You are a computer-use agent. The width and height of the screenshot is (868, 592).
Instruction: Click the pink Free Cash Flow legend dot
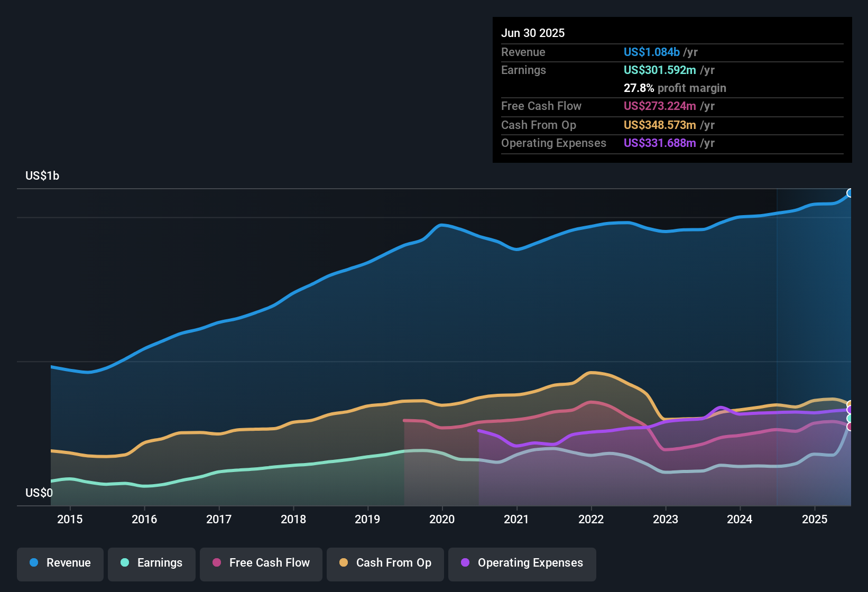point(216,563)
